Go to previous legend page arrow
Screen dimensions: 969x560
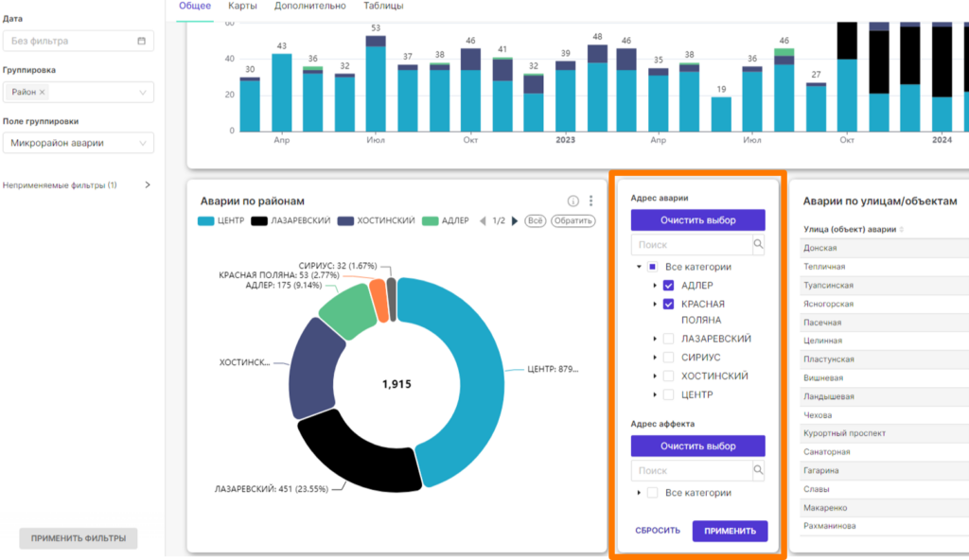483,220
